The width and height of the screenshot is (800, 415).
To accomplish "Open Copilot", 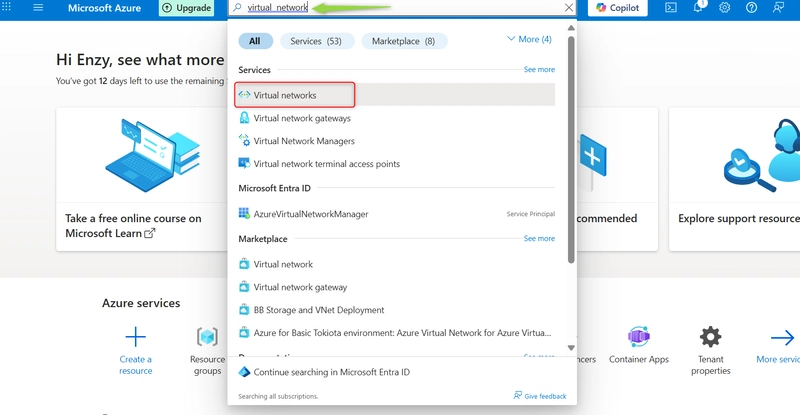I will coord(618,8).
